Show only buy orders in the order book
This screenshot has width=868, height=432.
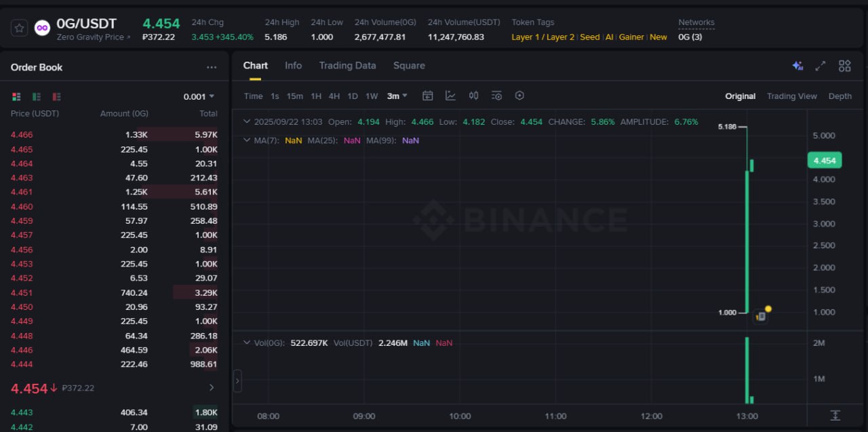[37, 96]
